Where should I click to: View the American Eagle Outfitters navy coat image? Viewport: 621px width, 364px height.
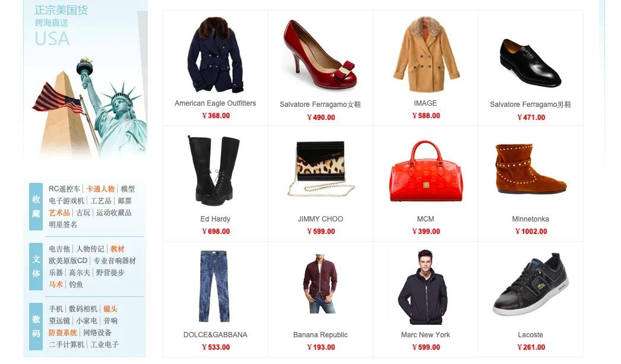[x=215, y=55]
